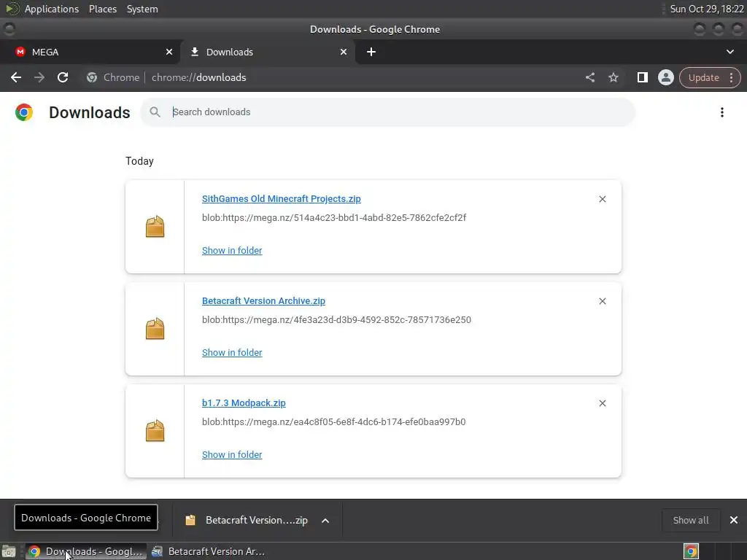Image resolution: width=747 pixels, height=560 pixels.
Task: Open the System menu
Action: (x=142, y=9)
